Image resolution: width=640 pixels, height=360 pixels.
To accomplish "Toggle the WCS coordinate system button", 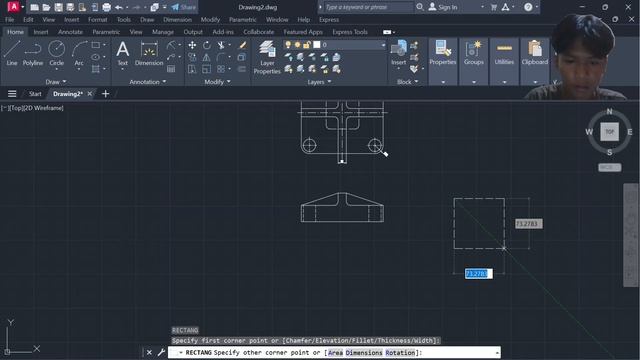I will (609, 167).
